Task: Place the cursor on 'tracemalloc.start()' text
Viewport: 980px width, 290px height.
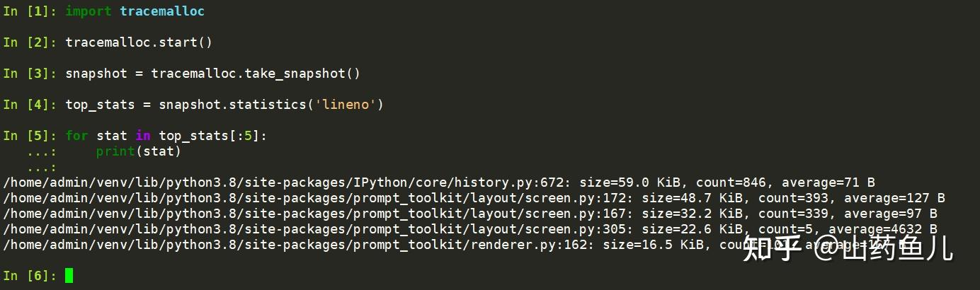Action: pyautogui.click(x=139, y=42)
